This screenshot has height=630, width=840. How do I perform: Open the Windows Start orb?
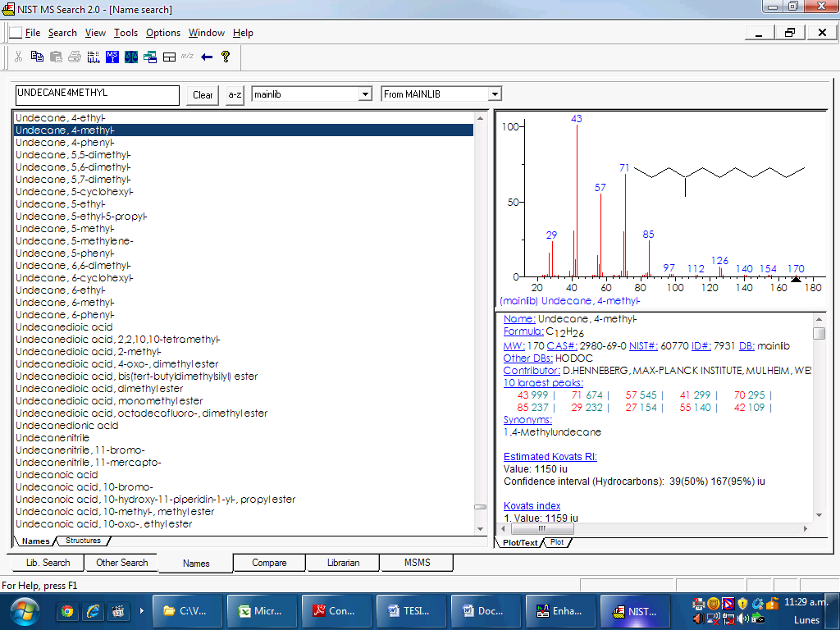pyautogui.click(x=25, y=612)
